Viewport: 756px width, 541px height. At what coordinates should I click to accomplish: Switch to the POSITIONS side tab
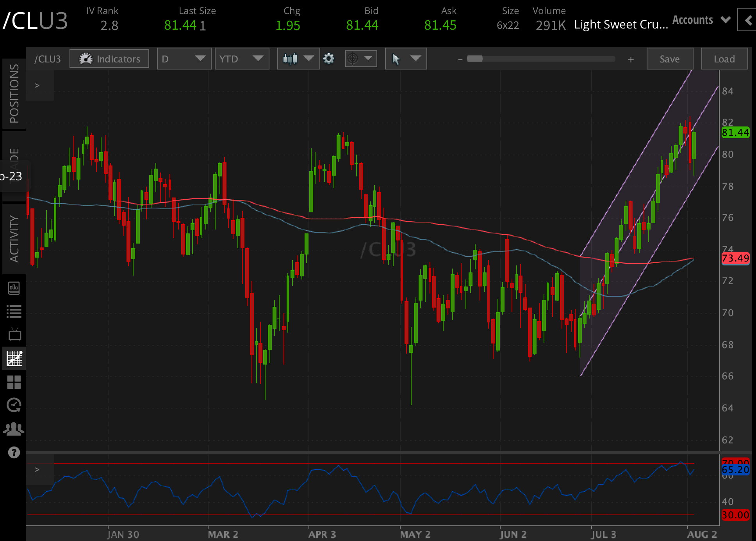pos(14,94)
